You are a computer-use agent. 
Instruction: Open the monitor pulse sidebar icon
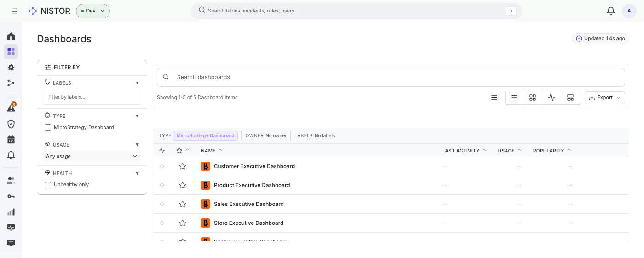click(x=11, y=228)
